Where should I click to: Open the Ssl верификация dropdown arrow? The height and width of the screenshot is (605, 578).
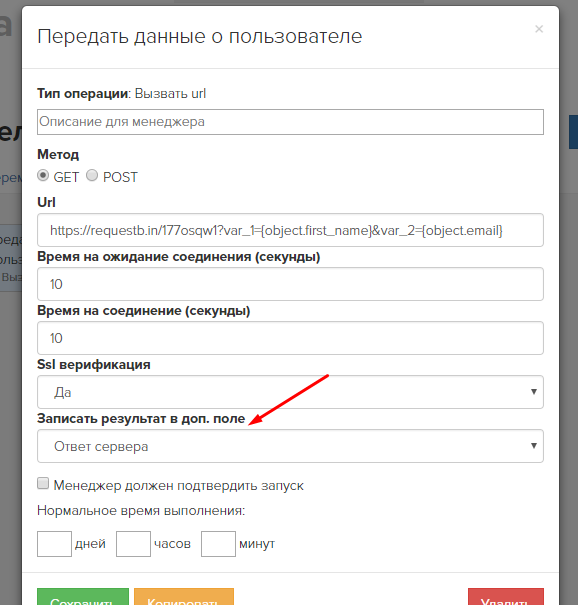click(x=534, y=392)
